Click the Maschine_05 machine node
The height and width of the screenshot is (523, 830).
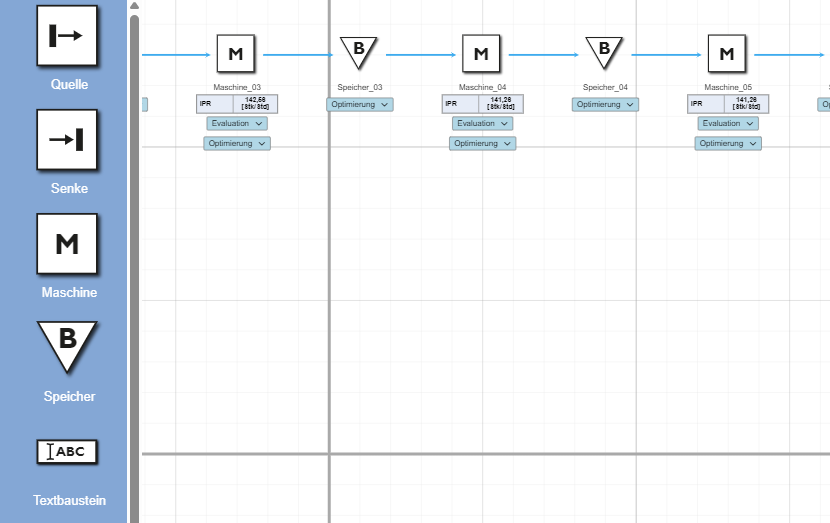click(x=727, y=54)
